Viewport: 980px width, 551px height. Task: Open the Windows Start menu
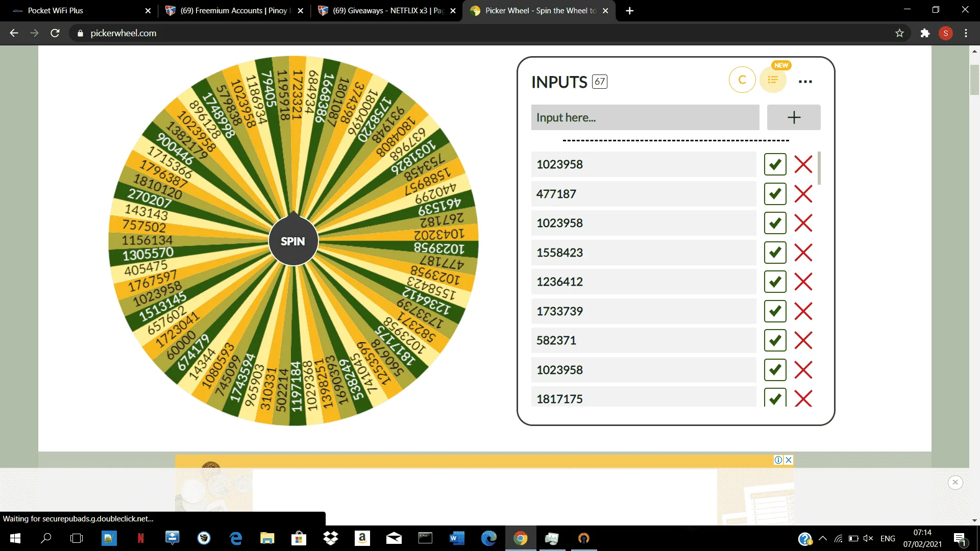point(15,538)
